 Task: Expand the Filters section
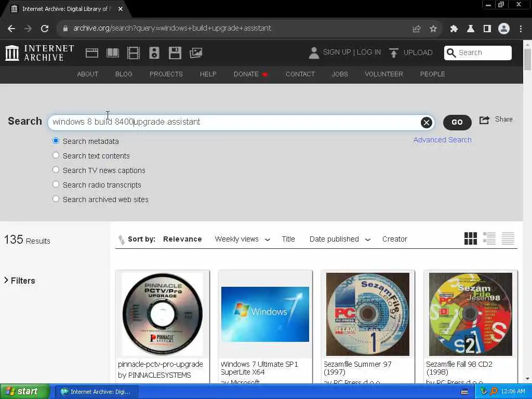click(x=20, y=281)
